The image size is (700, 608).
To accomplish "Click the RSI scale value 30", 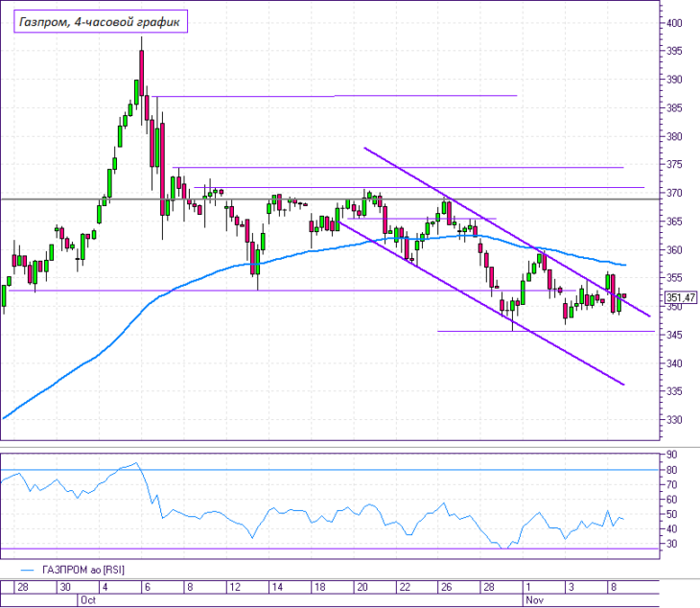I will click(671, 544).
